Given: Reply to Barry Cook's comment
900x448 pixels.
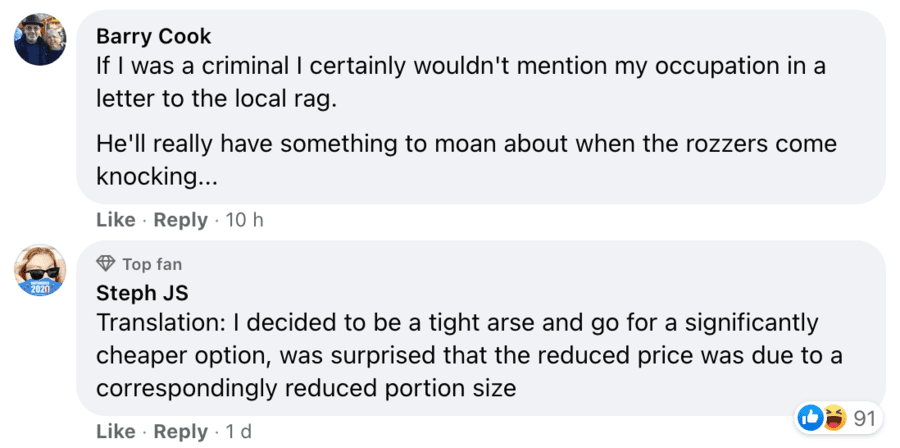Looking at the screenshot, I should point(180,219).
